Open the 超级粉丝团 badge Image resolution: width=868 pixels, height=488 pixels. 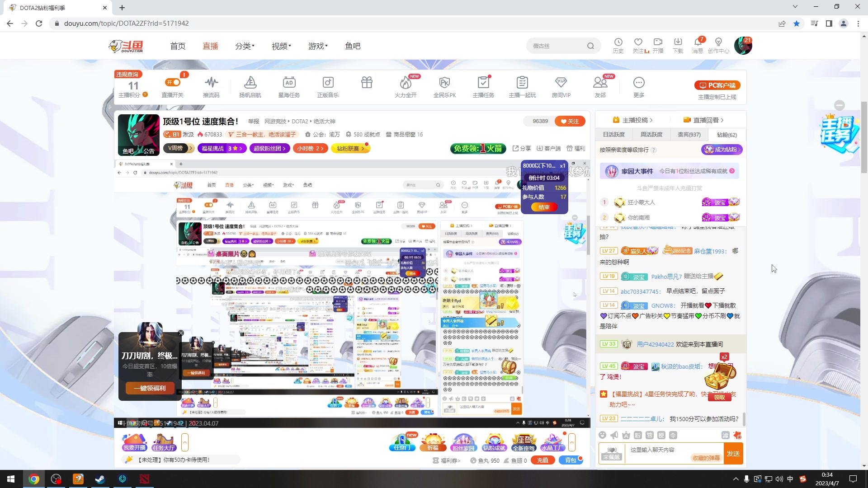coord(270,148)
